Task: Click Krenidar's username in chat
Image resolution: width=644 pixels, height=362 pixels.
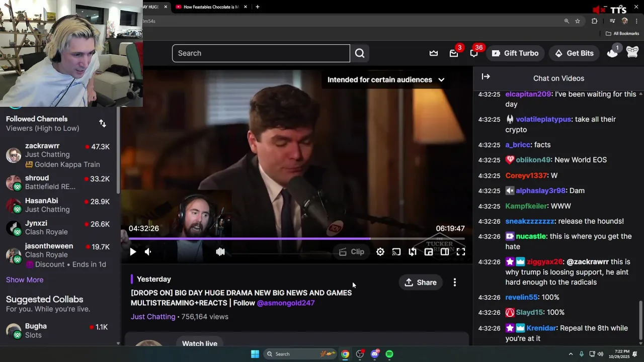Action: 541,328
